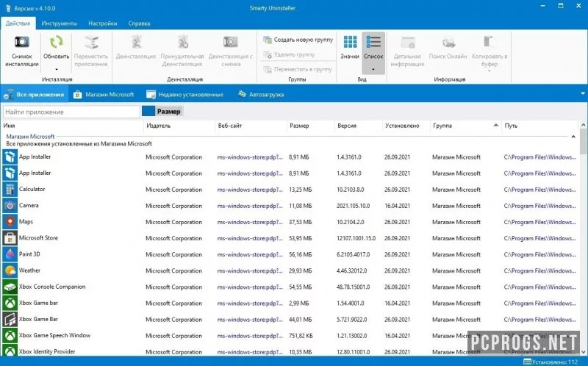Open the Maps row web-site link
This screenshot has height=366, width=588.
(250, 222)
